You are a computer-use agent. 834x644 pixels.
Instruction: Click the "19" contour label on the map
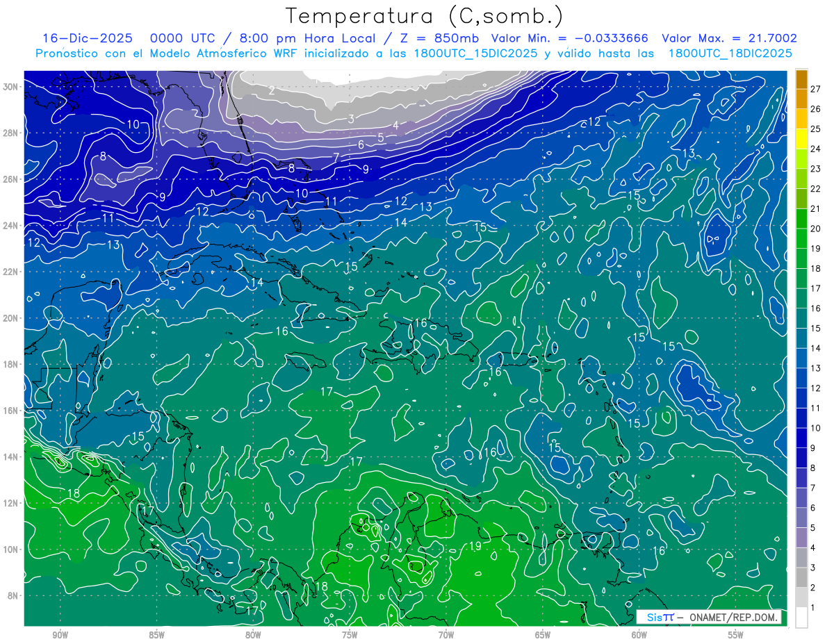pos(475,546)
